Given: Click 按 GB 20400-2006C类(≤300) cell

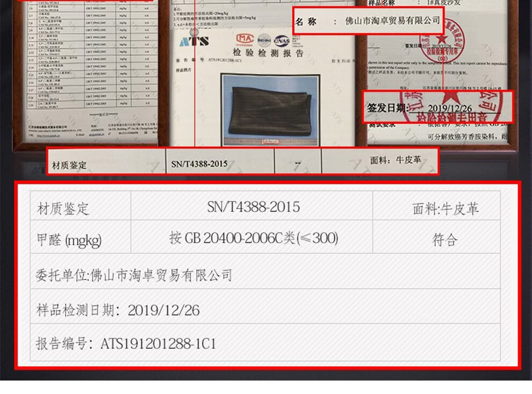Looking at the screenshot, I should (x=251, y=237).
